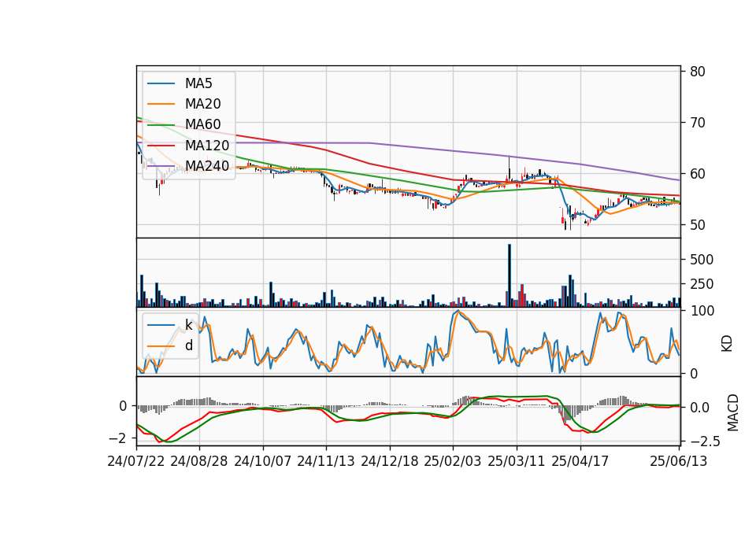This screenshot has width=756, height=543.
Task: Click the price axis value 70
Action: 698,123
